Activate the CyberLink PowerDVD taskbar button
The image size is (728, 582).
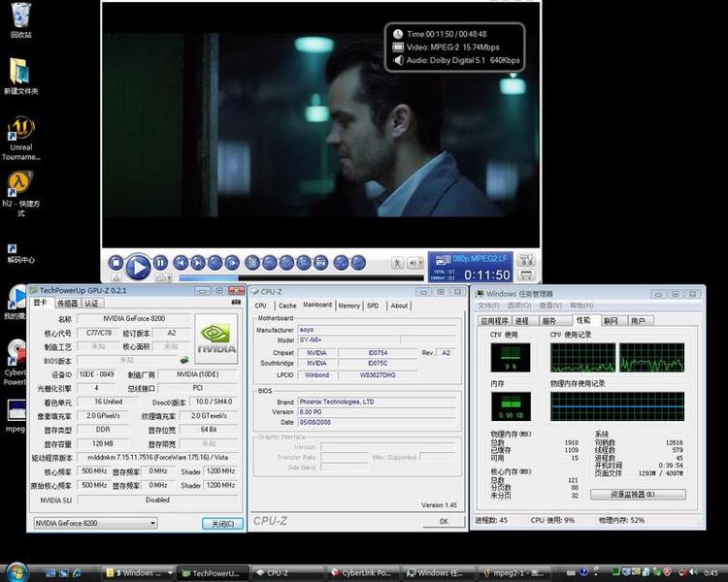[362, 573]
